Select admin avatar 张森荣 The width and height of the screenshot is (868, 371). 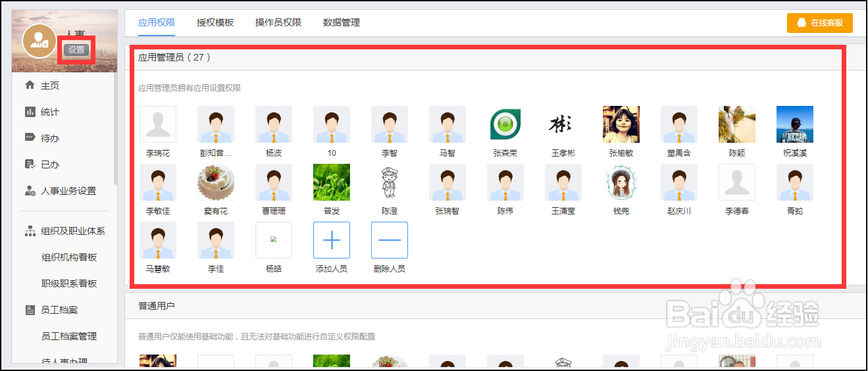point(505,124)
